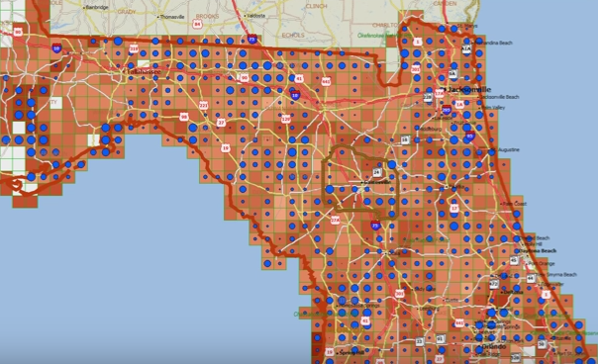Select the Bainbridge city label

click(x=97, y=7)
